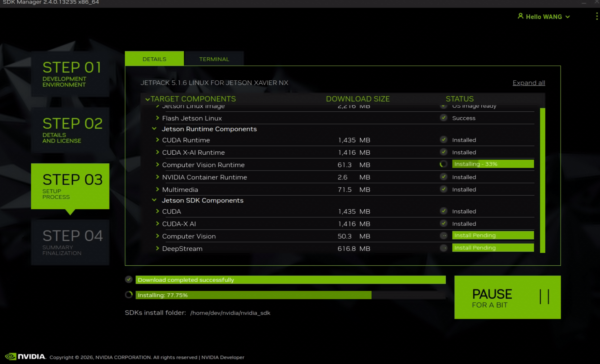Click the Computer Vision Install Pending bar

point(493,235)
